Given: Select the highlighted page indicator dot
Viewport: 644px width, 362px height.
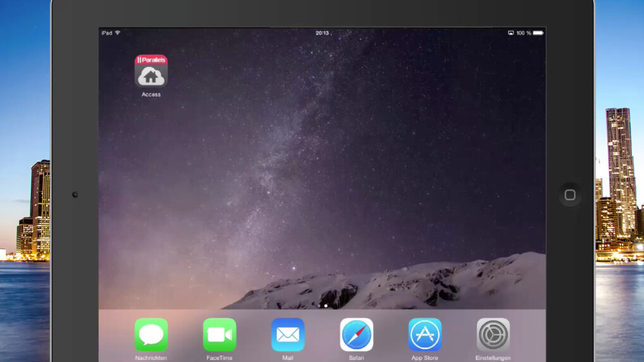Looking at the screenshot, I should (x=326, y=306).
